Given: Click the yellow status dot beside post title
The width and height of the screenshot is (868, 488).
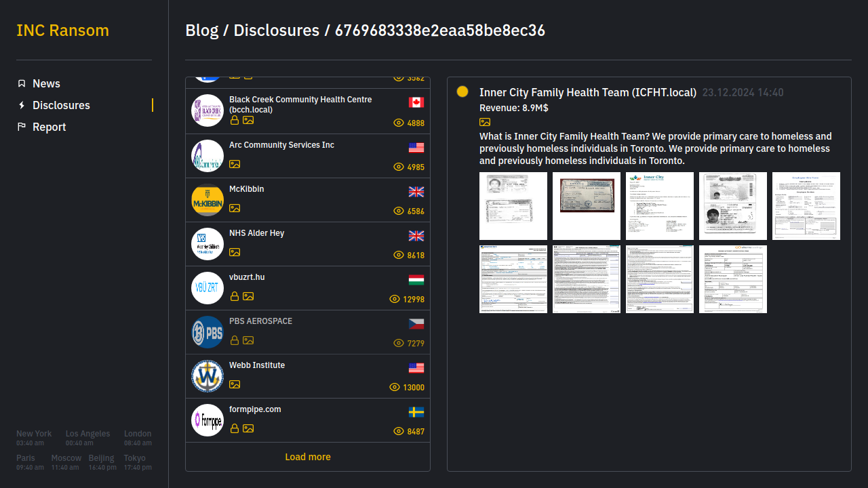Looking at the screenshot, I should tap(462, 91).
